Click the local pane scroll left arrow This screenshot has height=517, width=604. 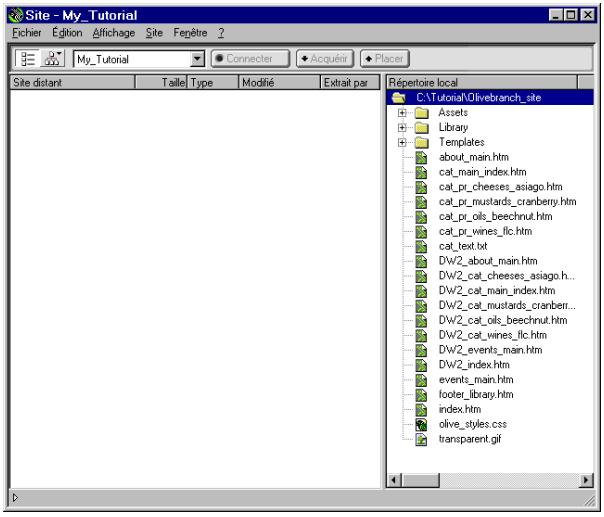(x=394, y=480)
